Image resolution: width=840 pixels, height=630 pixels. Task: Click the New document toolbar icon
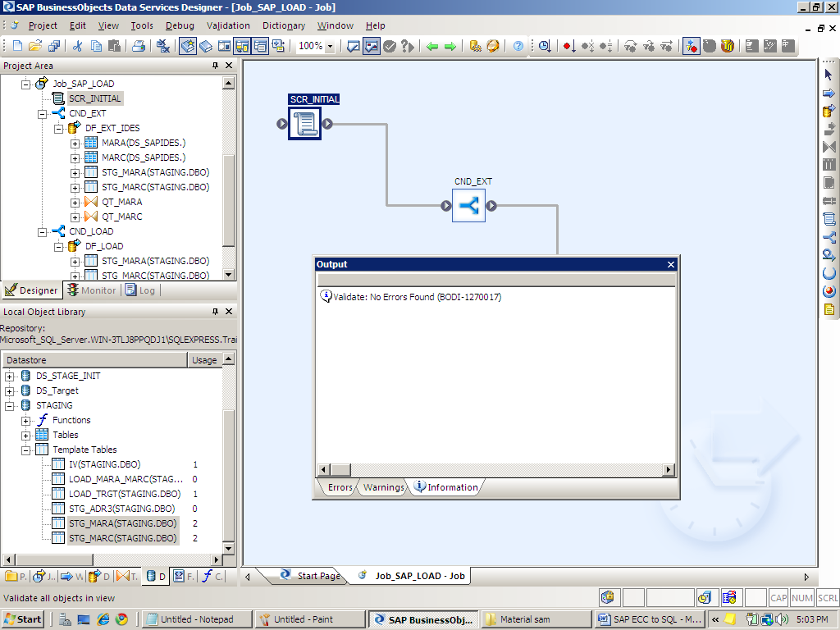pyautogui.click(x=17, y=46)
